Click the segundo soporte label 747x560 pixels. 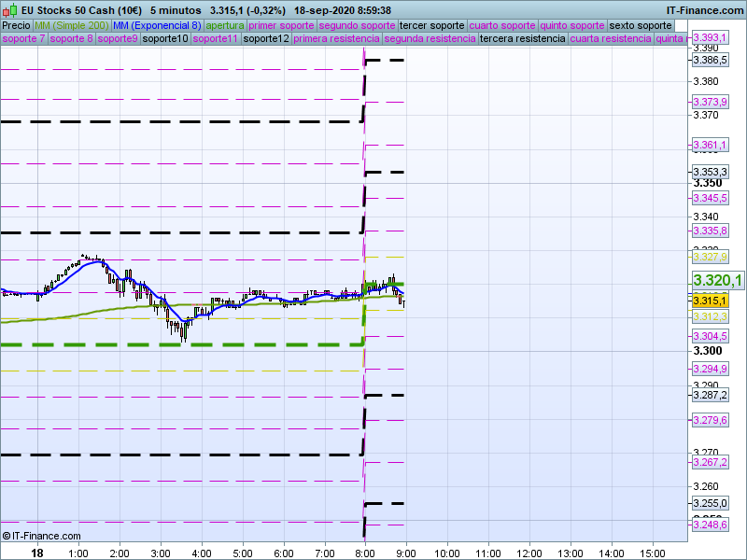[358, 25]
